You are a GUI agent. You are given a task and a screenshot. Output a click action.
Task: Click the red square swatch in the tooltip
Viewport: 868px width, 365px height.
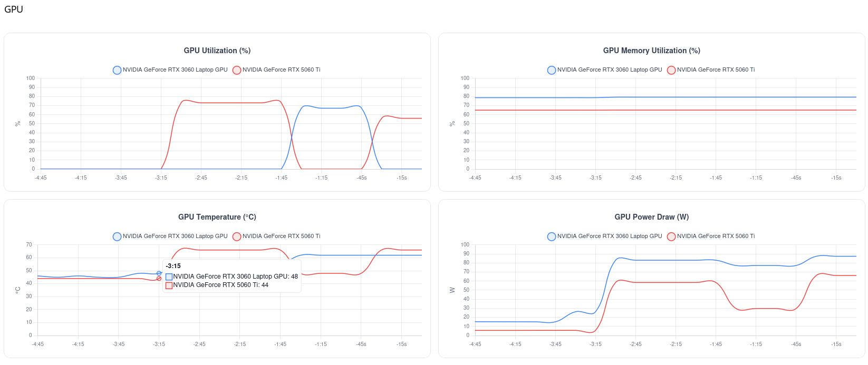pyautogui.click(x=169, y=285)
